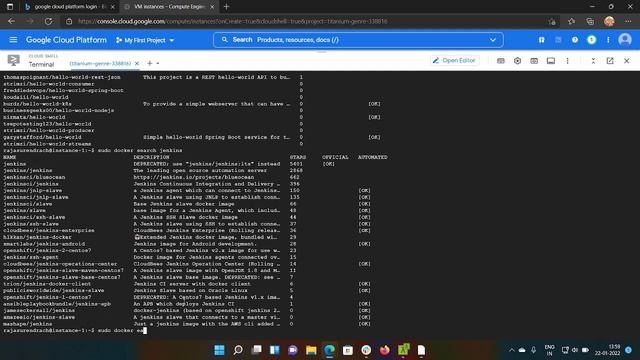Click the terminal prompt line with cursor
Viewport: 640px width, 360px height.
[75, 330]
